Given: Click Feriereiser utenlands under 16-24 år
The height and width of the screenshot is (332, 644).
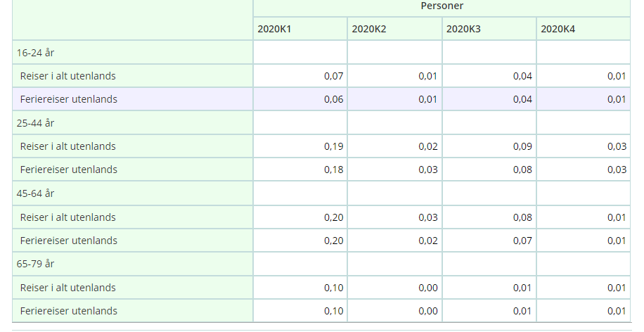Looking at the screenshot, I should click(69, 99).
